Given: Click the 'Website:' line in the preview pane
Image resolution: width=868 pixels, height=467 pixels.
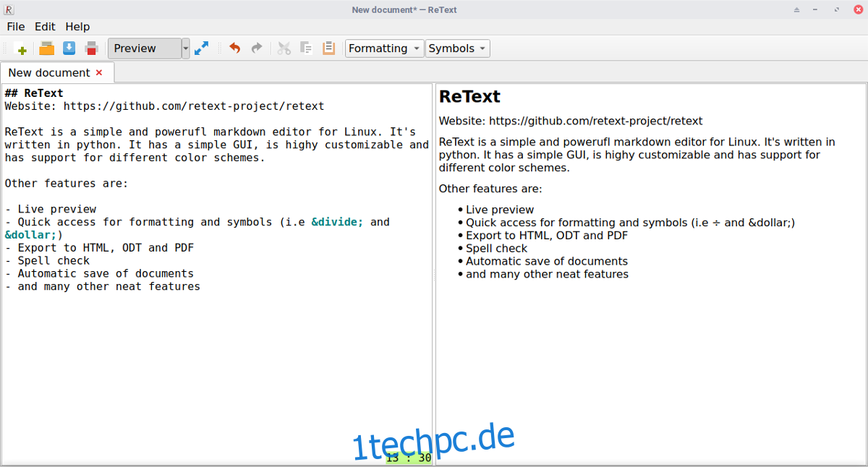Looking at the screenshot, I should click(571, 121).
